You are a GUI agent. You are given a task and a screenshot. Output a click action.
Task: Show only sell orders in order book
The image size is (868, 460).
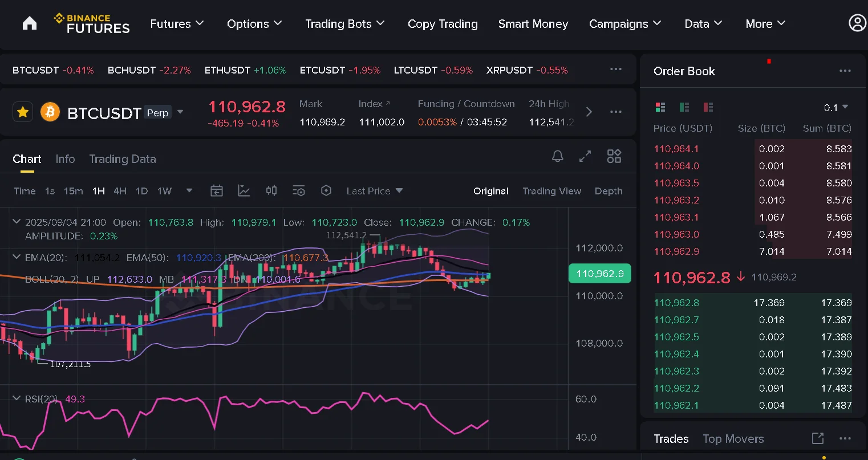coord(708,107)
